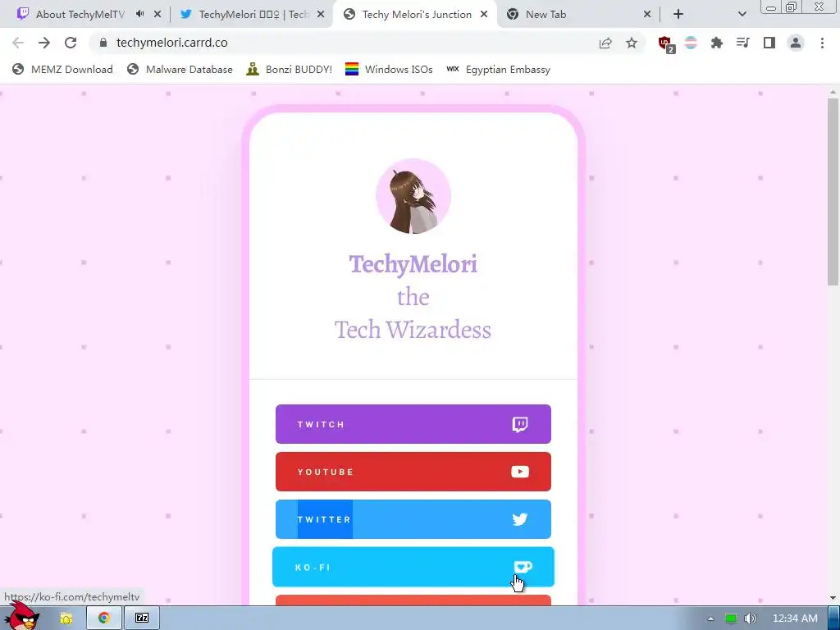
Task: Show hidden system tray icons
Action: coord(710,619)
